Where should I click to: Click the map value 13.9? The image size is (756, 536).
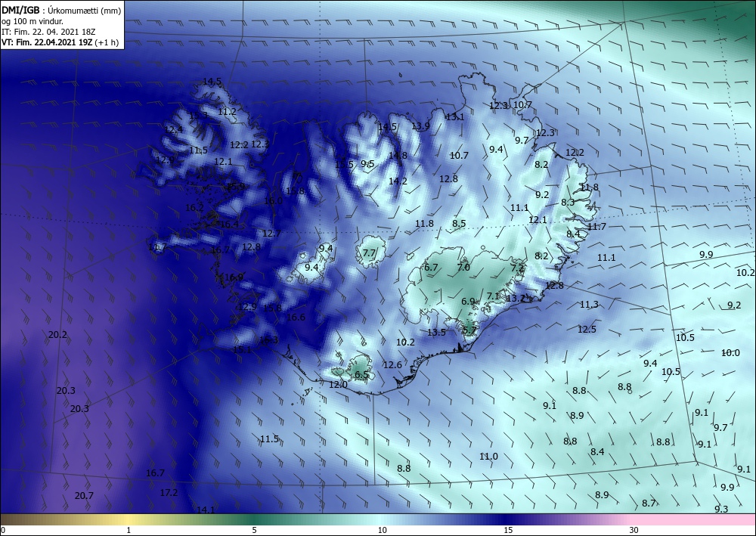[x=420, y=126]
